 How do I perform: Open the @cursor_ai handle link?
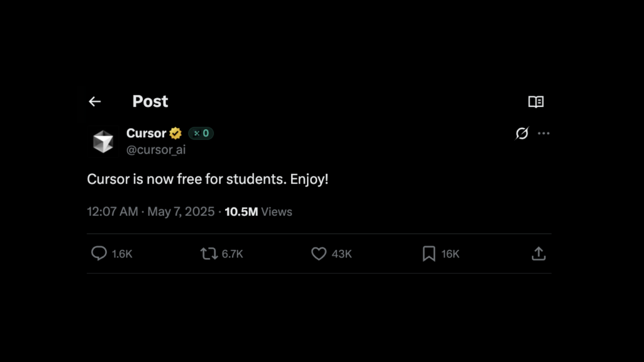tap(156, 150)
